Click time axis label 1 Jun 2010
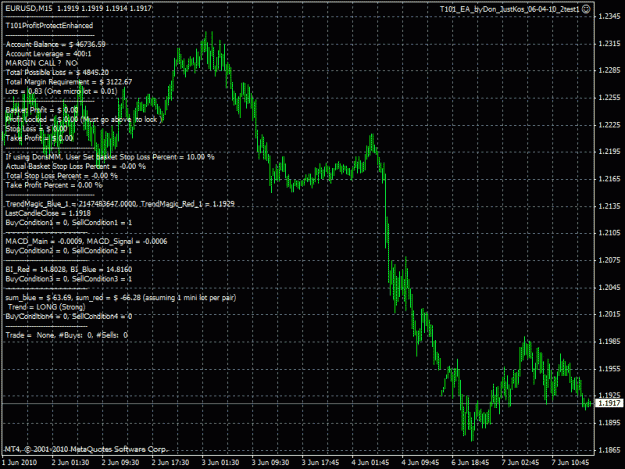 [20, 463]
